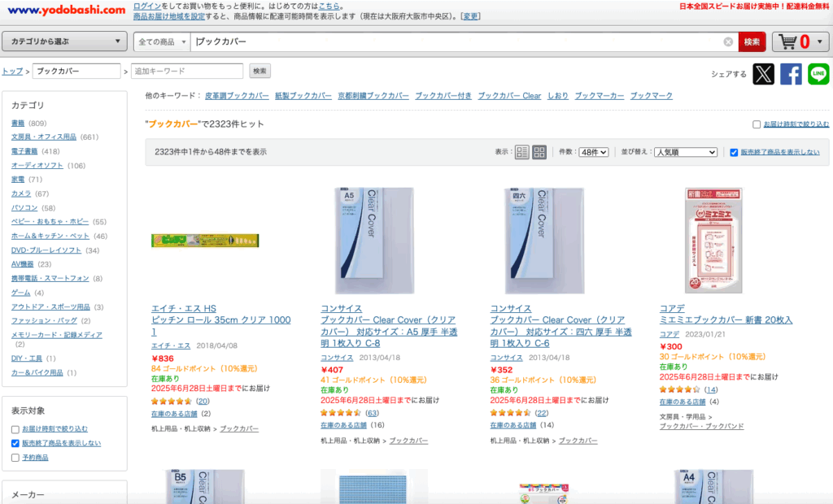Go to yodobashi.com home logo
This screenshot has height=504, width=833.
click(67, 10)
